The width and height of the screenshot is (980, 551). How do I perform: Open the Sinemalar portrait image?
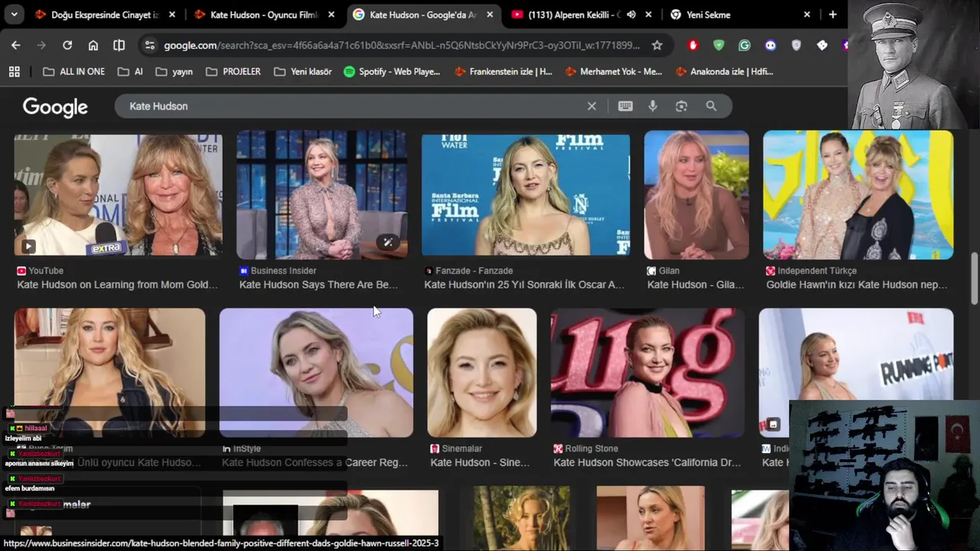482,373
